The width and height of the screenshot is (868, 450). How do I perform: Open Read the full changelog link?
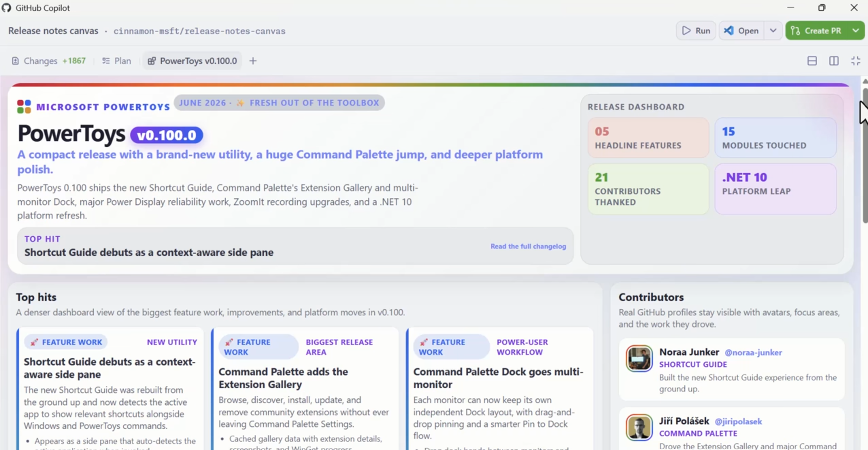pyautogui.click(x=528, y=246)
